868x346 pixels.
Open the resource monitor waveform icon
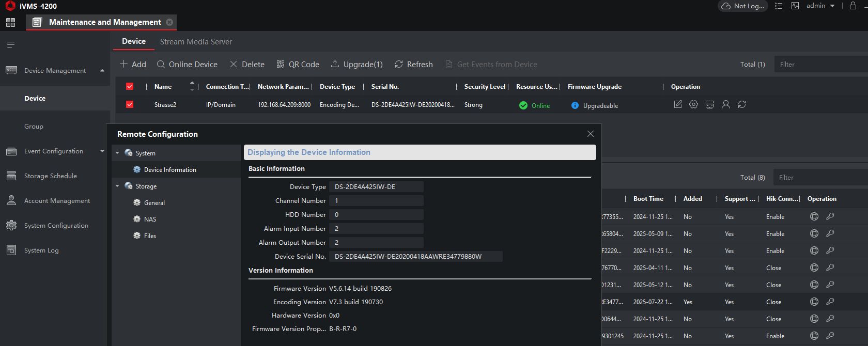click(x=795, y=6)
